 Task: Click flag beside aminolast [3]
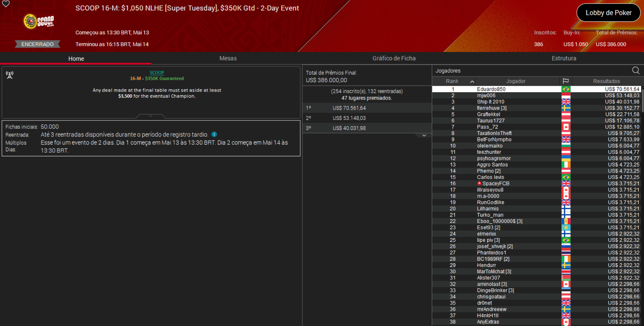(x=566, y=284)
